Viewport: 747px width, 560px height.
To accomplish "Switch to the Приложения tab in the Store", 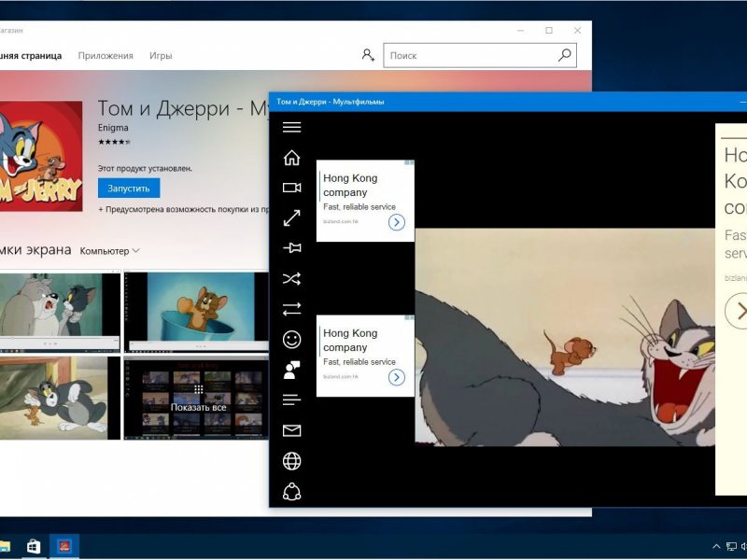I will 106,56.
